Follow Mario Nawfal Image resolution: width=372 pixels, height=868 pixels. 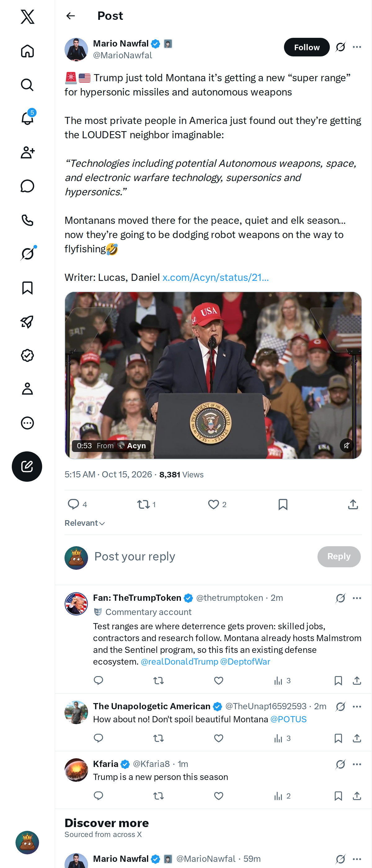tap(307, 47)
